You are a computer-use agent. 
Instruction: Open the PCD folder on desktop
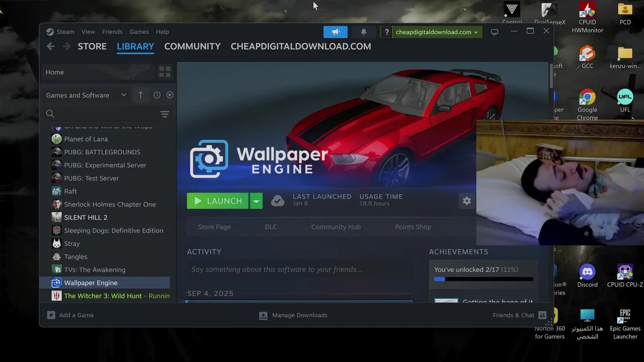[625, 14]
